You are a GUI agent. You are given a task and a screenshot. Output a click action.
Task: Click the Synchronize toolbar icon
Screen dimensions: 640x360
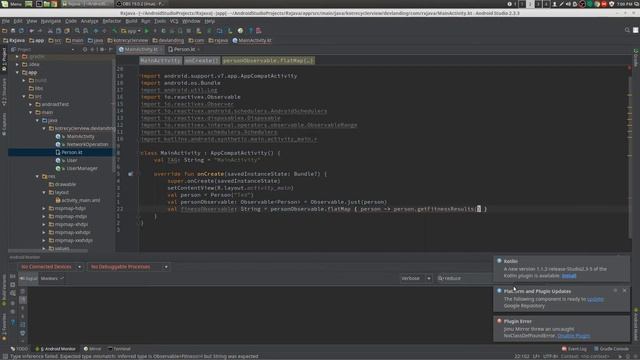22,31
